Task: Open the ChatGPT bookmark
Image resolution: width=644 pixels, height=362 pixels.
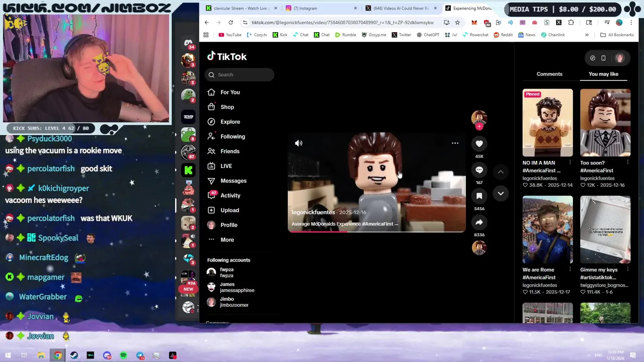Action: click(x=427, y=35)
